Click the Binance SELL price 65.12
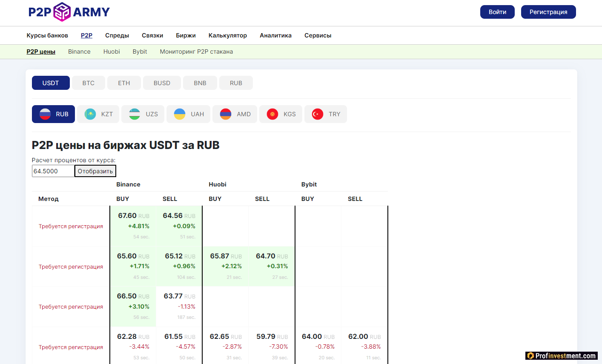The width and height of the screenshot is (602, 364). [x=174, y=256]
